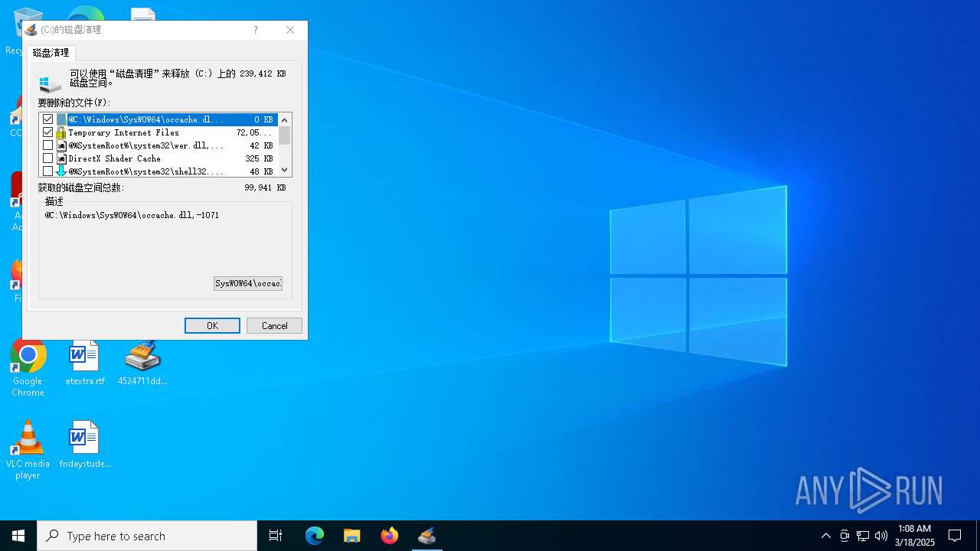The height and width of the screenshot is (551, 980).
Task: Click the DirectX Shader Cache file icon
Action: 61,158
